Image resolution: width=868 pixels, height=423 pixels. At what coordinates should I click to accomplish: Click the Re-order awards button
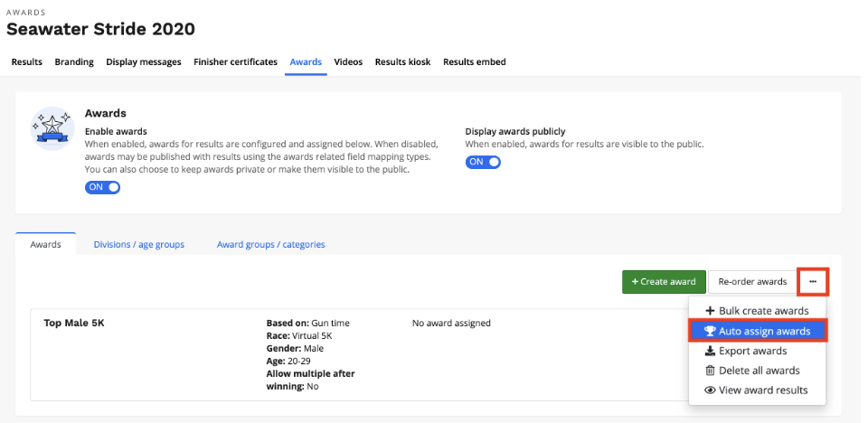pos(752,281)
